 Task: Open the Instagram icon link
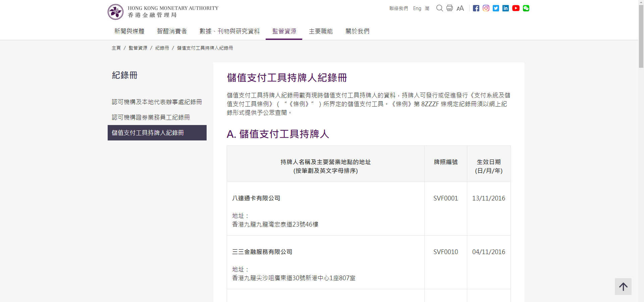tap(486, 8)
